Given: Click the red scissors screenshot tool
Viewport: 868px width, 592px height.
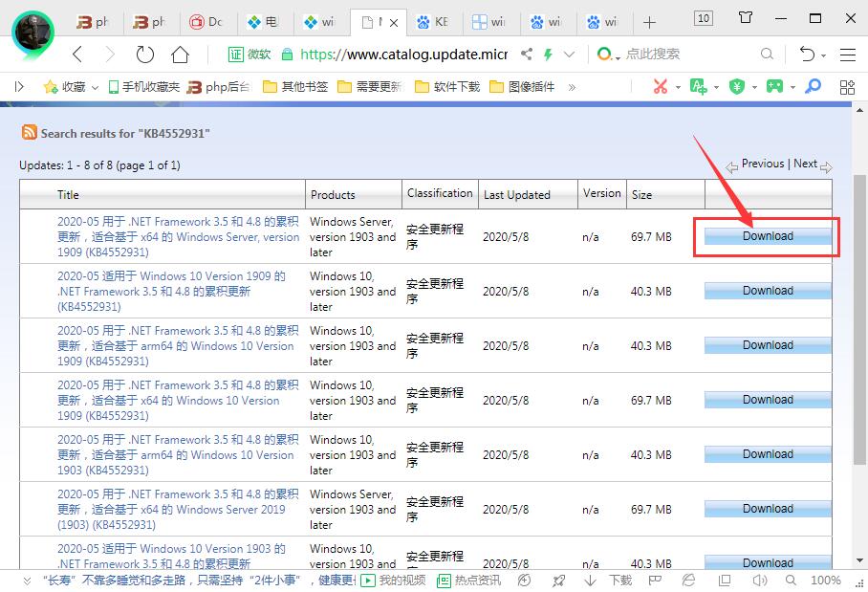Looking at the screenshot, I should pos(661,86).
